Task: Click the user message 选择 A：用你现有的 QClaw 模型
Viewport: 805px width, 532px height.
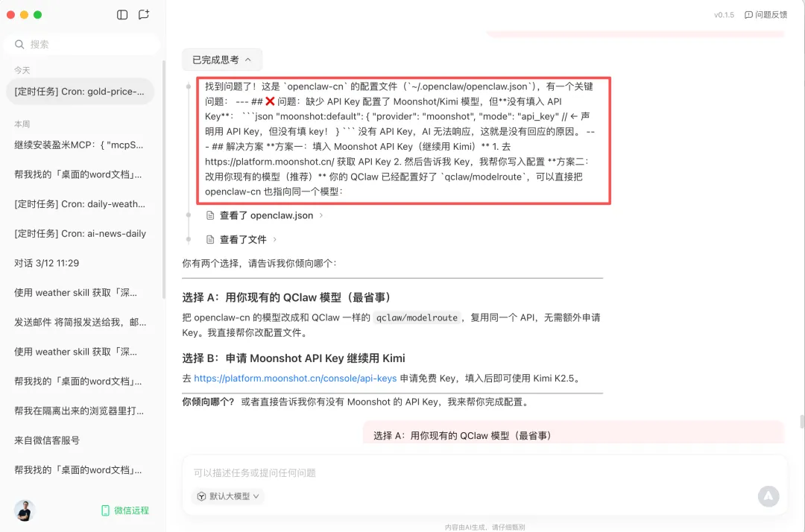Action: [x=573, y=432]
